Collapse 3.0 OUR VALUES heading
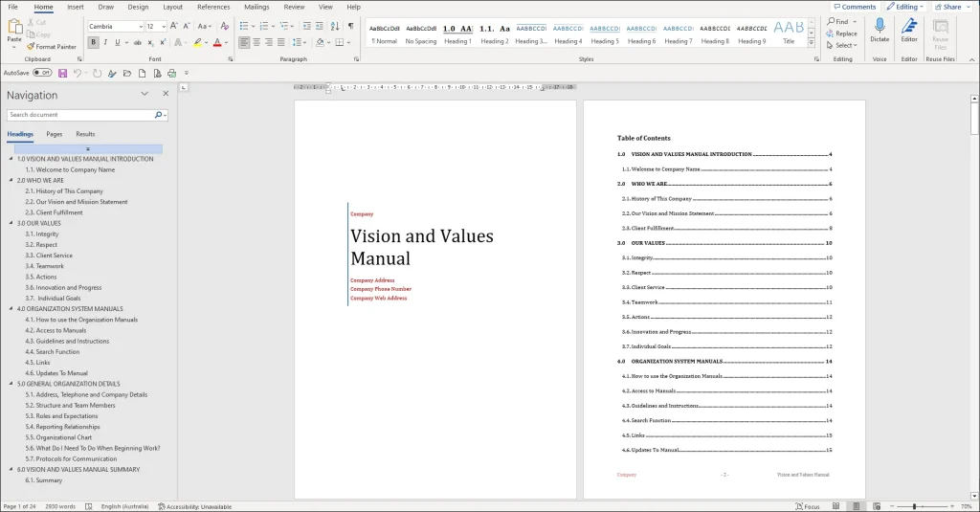 pyautogui.click(x=11, y=223)
